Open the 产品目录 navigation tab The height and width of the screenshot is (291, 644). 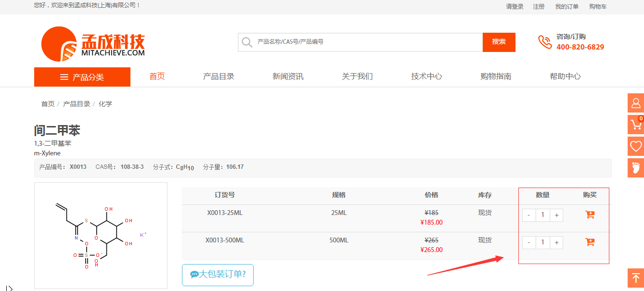tap(219, 76)
